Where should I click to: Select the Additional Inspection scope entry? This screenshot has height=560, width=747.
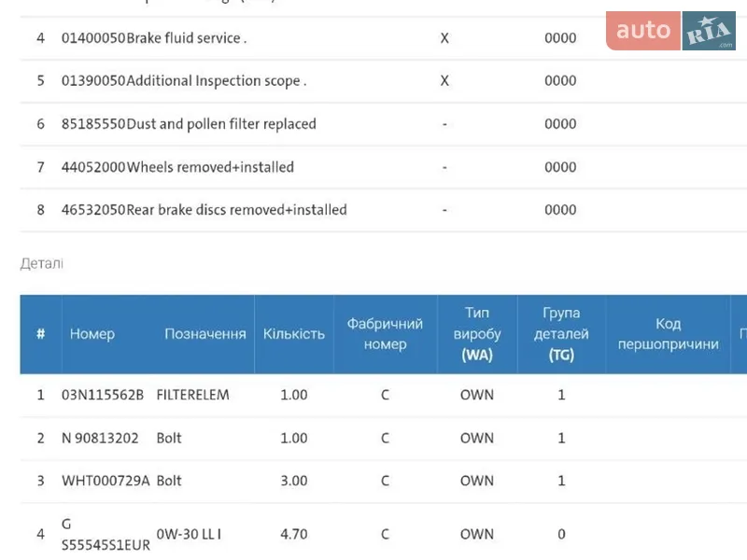216,81
